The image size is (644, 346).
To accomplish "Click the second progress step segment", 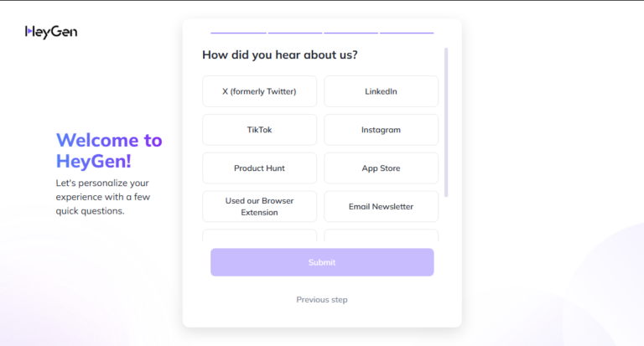I will [x=295, y=33].
